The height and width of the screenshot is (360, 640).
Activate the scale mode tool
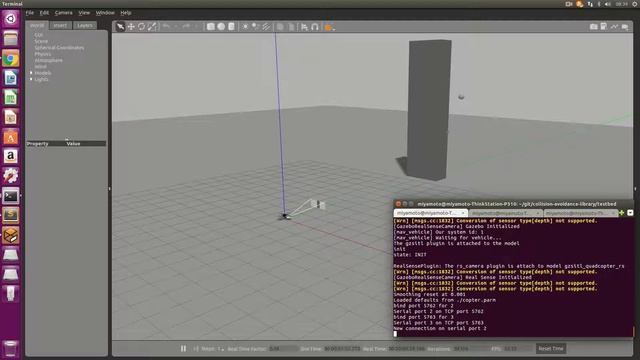click(x=152, y=27)
